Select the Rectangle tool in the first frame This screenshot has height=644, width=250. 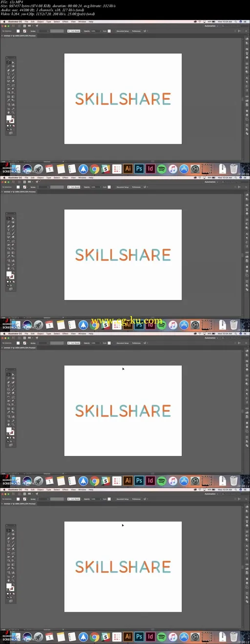tap(9, 78)
